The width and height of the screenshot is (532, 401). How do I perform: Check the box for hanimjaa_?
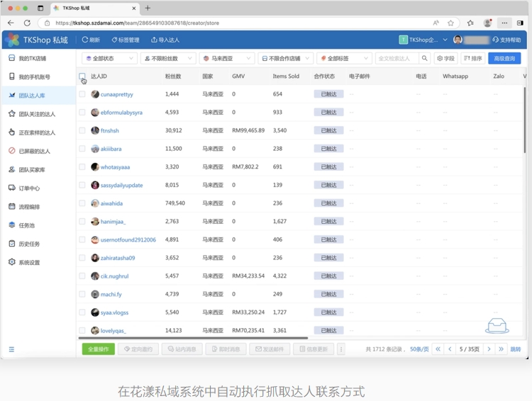82,221
